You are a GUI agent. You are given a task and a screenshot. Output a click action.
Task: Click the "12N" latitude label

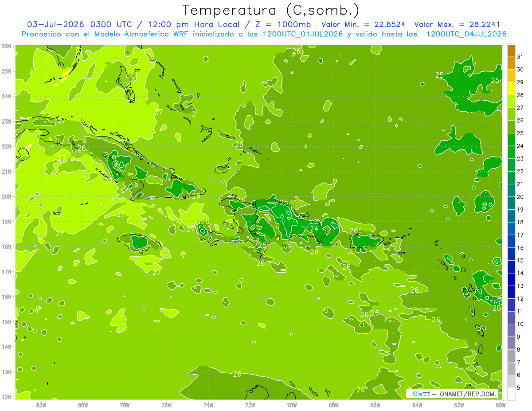click(x=7, y=397)
